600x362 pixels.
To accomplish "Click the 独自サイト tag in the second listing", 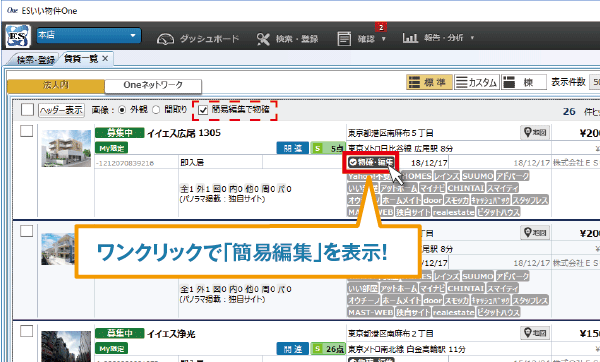I will [x=413, y=312].
